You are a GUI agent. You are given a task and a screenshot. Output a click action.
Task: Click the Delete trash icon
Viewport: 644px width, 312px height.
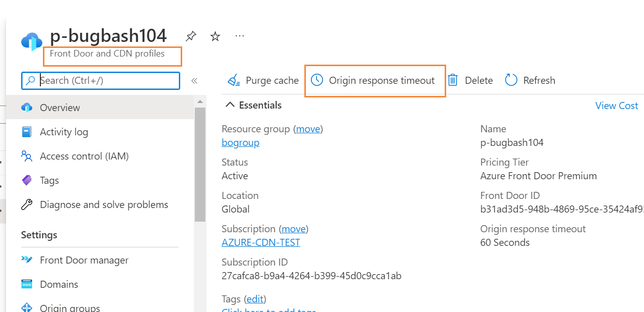(x=453, y=80)
